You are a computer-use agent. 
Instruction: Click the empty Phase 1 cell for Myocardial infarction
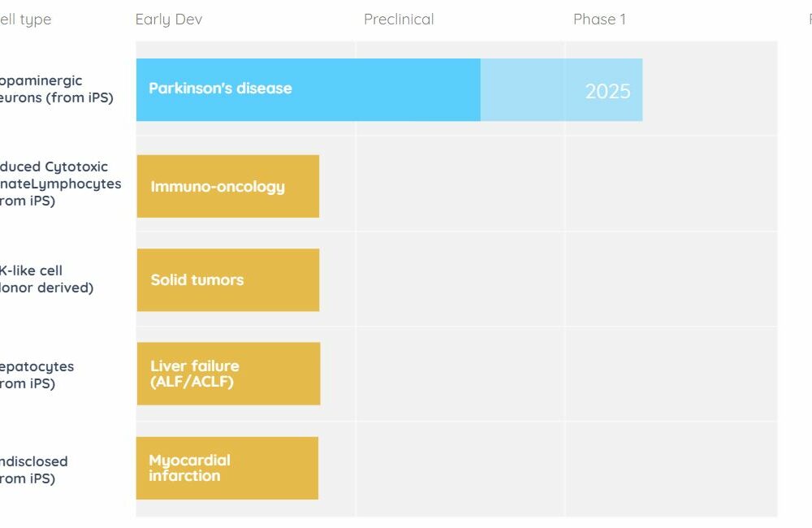click(672, 469)
